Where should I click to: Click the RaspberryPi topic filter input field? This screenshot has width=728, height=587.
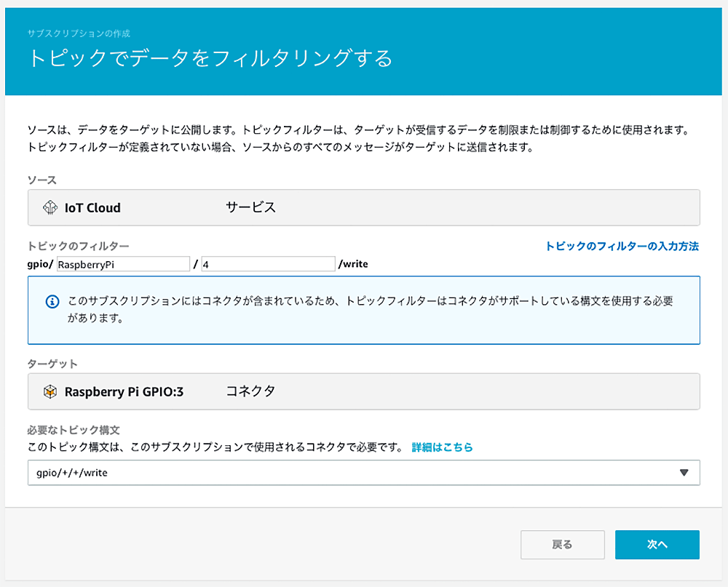[x=122, y=264]
